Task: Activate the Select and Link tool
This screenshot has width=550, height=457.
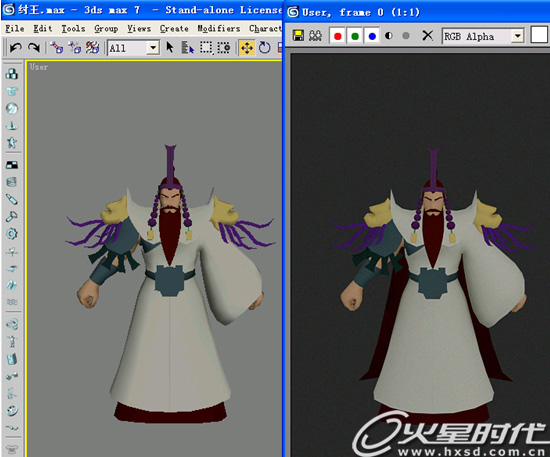Action: [x=56, y=47]
